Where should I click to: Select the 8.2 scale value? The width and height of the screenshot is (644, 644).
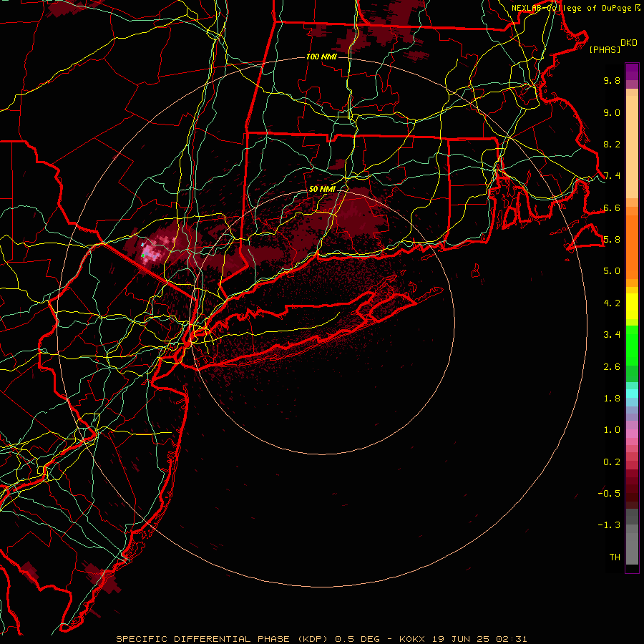[x=612, y=144]
